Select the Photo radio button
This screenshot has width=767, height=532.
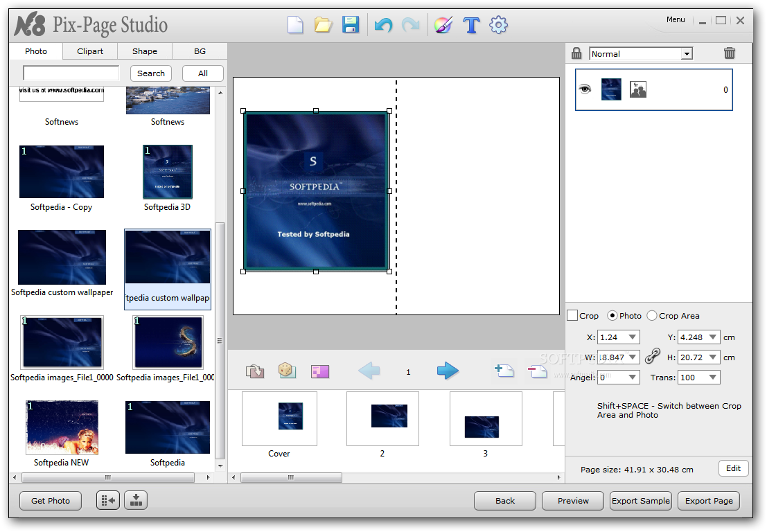(612, 316)
